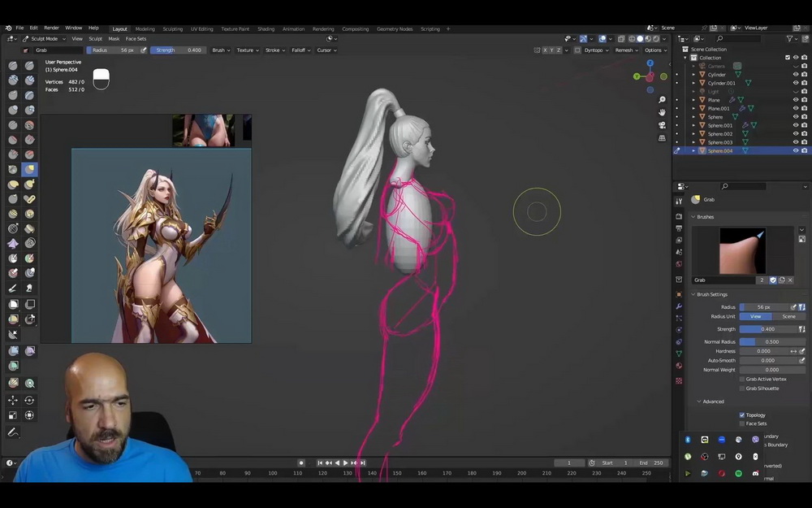Select the Inflate brush
Image resolution: width=812 pixels, height=508 pixels.
coord(13,110)
